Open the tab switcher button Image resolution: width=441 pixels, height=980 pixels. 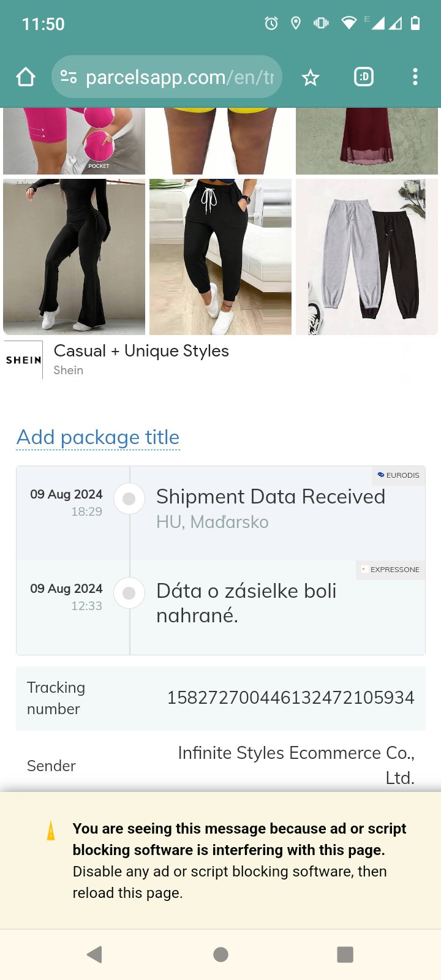[x=364, y=77]
